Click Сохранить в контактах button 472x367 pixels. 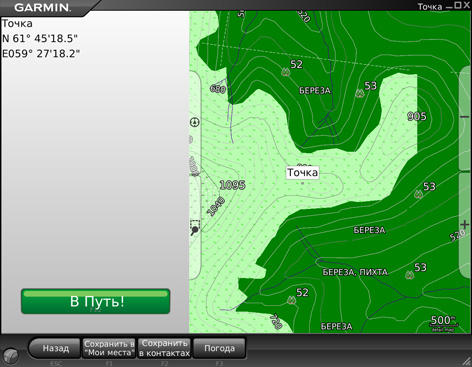pyautogui.click(x=164, y=348)
